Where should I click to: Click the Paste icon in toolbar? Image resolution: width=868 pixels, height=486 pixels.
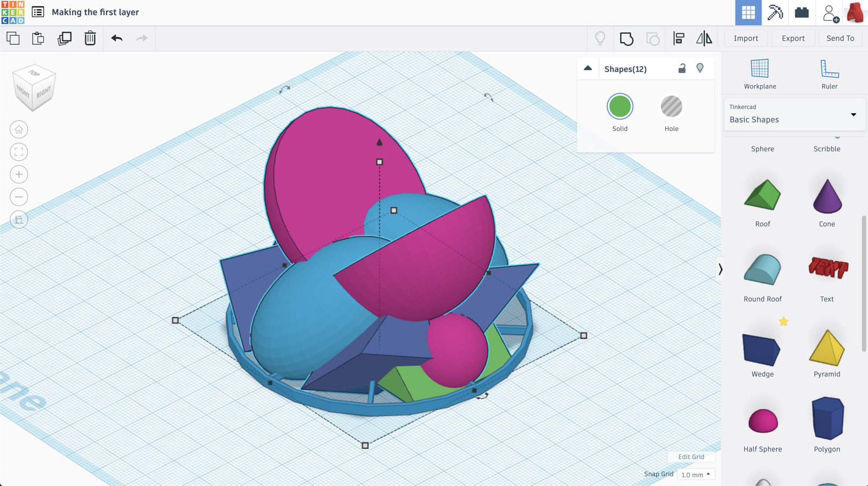tap(38, 38)
